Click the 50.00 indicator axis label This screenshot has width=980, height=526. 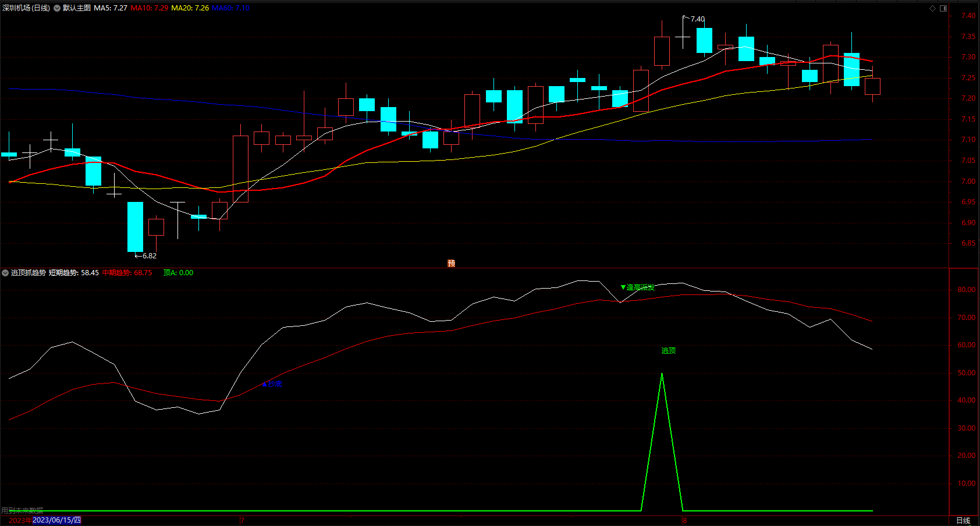[x=966, y=373]
